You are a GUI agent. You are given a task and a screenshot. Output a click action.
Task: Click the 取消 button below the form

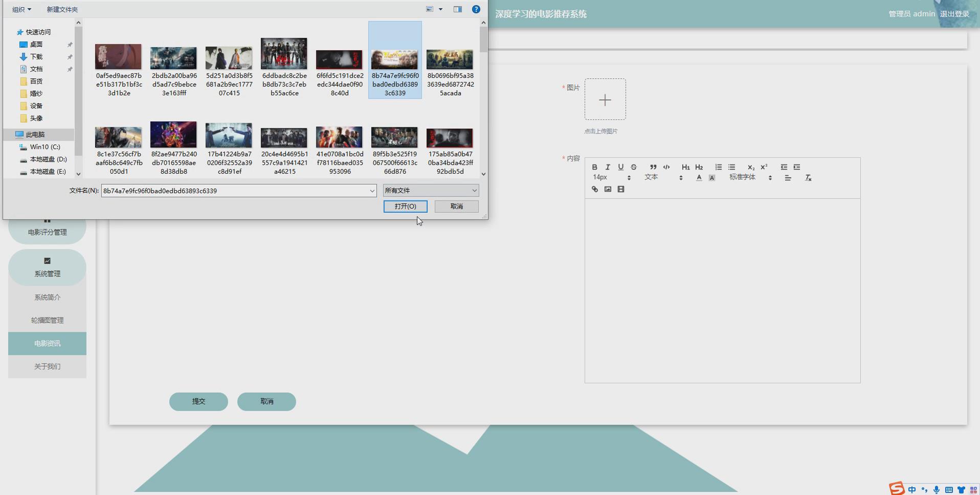(266, 401)
